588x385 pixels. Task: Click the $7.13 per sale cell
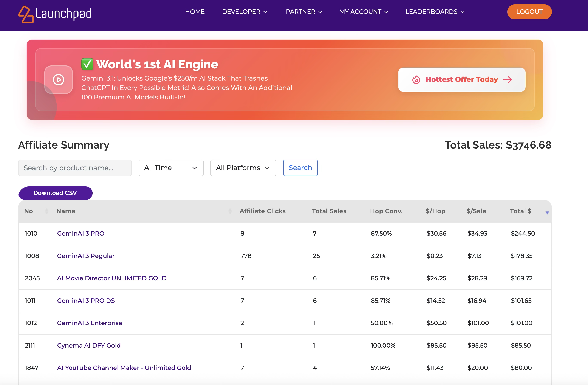(x=474, y=256)
